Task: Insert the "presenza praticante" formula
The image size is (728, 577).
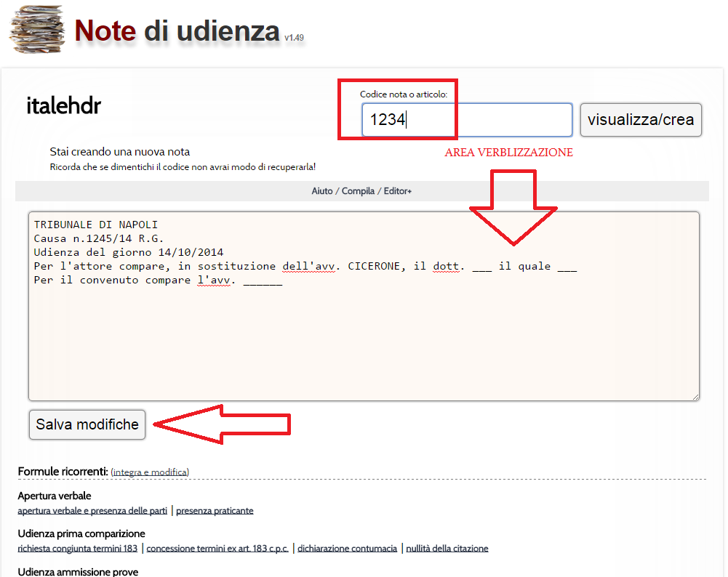Action: click(215, 511)
